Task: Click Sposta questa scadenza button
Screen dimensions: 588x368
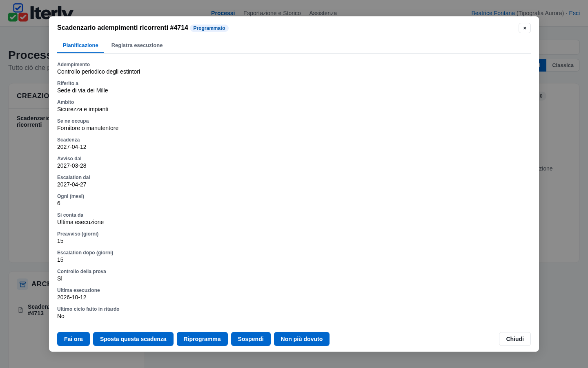Action: (x=133, y=339)
